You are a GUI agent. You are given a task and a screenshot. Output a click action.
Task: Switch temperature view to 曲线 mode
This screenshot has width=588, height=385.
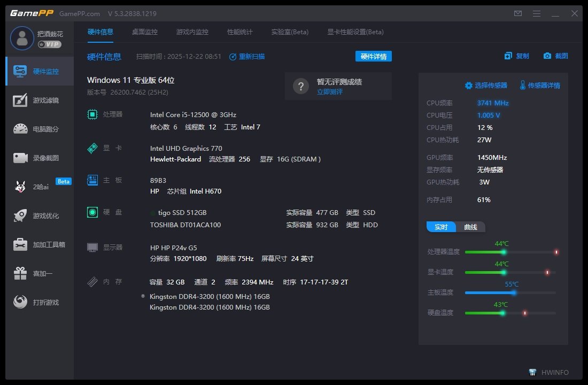point(470,227)
